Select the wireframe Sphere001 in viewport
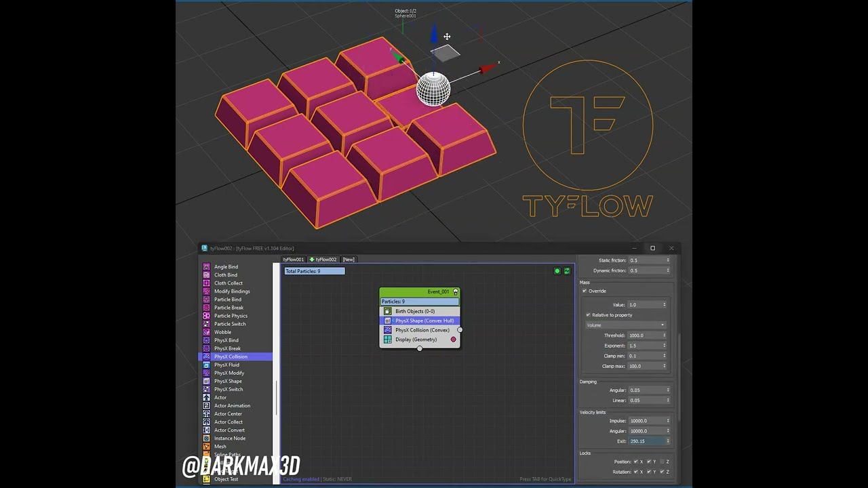This screenshot has width=868, height=488. tap(433, 89)
